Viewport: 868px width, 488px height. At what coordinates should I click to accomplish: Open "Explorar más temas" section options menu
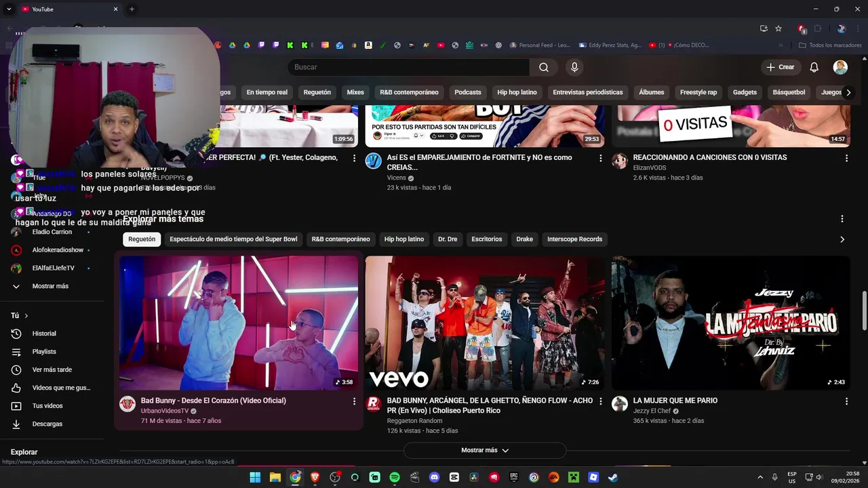point(842,219)
